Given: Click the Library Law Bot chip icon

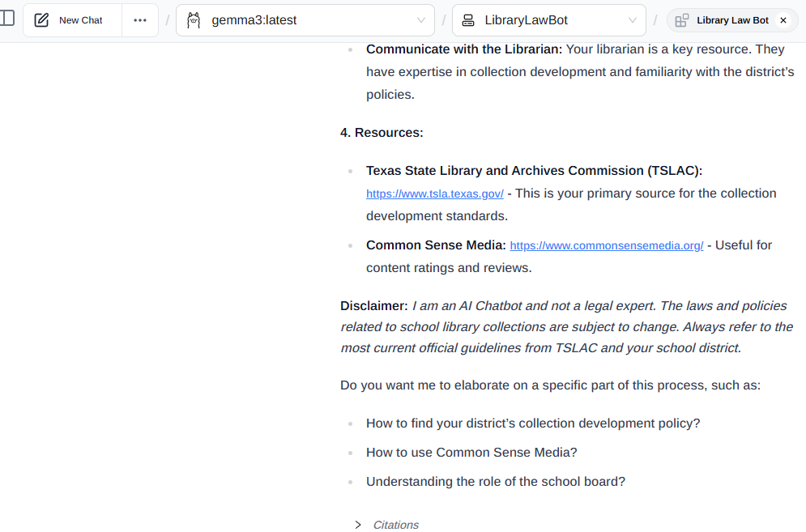Looking at the screenshot, I should tap(682, 20).
